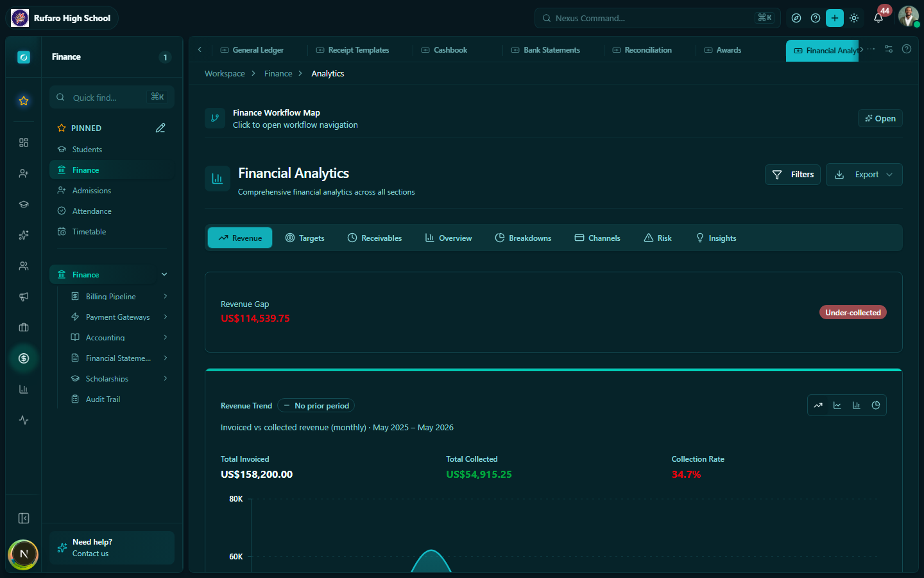924x578 pixels.
Task: Open pinned Admissions item
Action: (112, 191)
